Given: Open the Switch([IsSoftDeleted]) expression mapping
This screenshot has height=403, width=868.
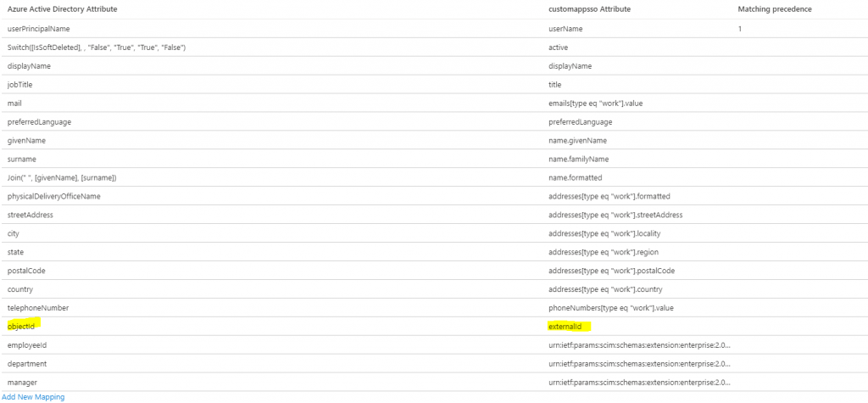Looking at the screenshot, I should (x=96, y=48).
